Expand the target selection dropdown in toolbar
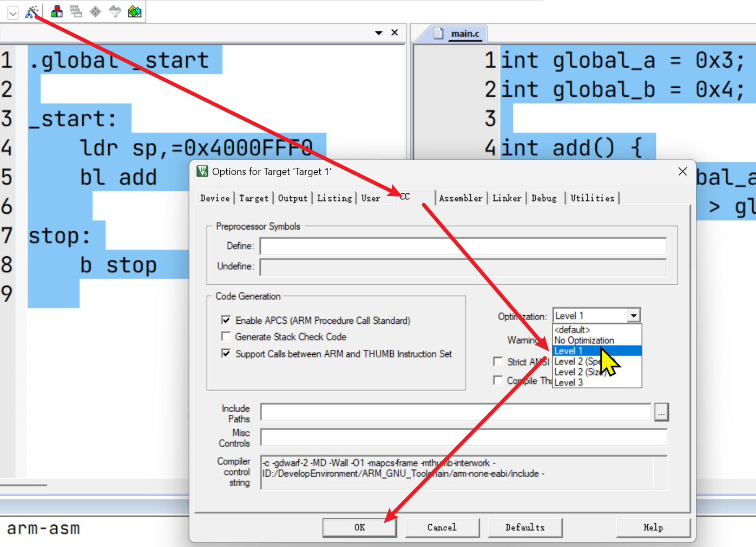The image size is (756, 547). click(13, 12)
